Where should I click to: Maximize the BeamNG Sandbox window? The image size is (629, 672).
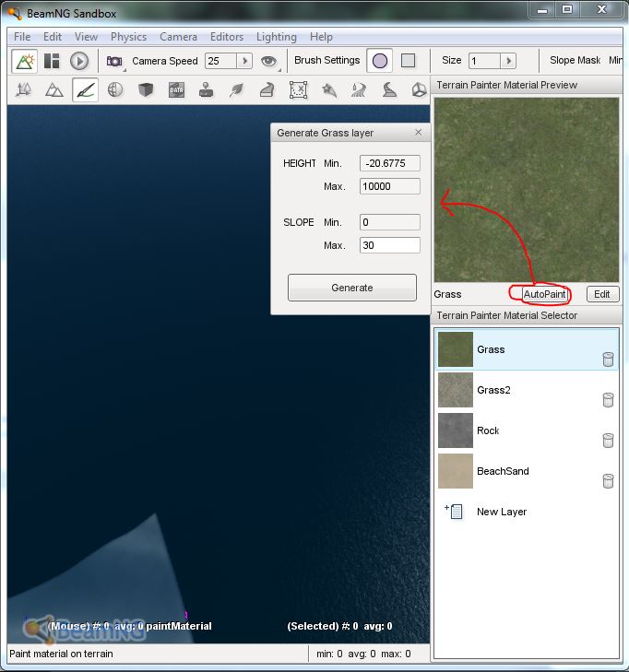[x=567, y=9]
